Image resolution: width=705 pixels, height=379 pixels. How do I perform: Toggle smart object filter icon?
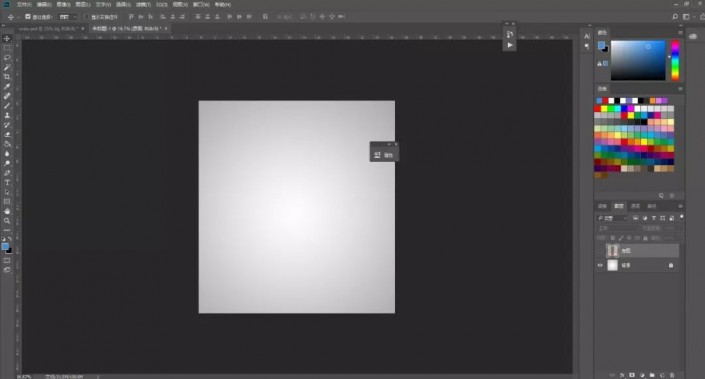[672, 218]
